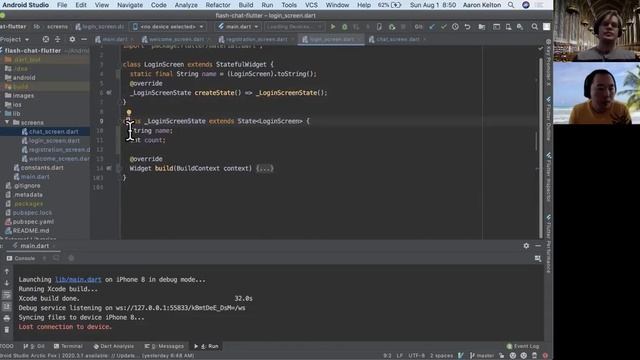Click the locate-in-project target icon
This screenshot has height=360, width=640.
[46, 39]
